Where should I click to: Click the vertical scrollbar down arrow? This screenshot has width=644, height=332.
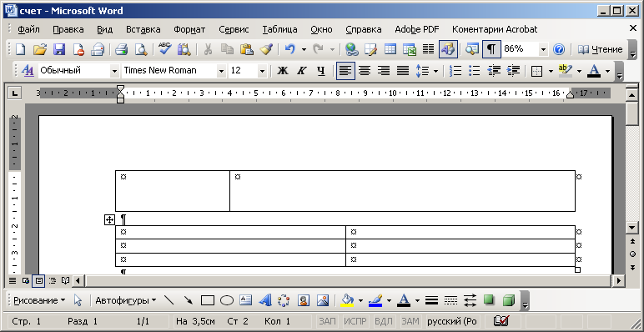(632, 227)
